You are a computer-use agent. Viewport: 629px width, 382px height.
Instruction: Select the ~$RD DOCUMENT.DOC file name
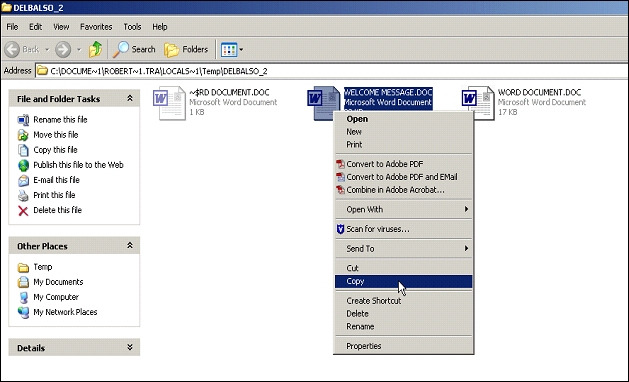(229, 92)
